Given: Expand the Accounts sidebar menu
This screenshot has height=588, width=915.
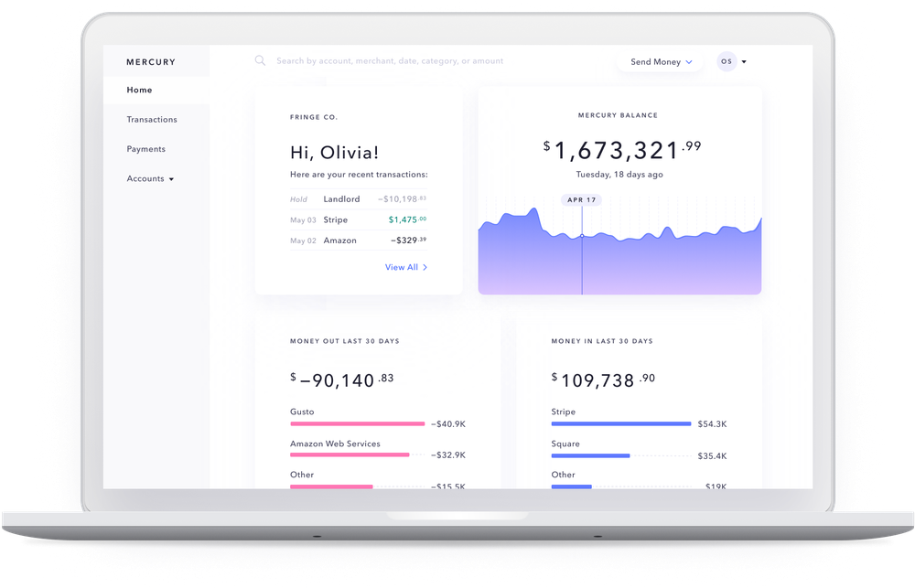Looking at the screenshot, I should click(150, 178).
